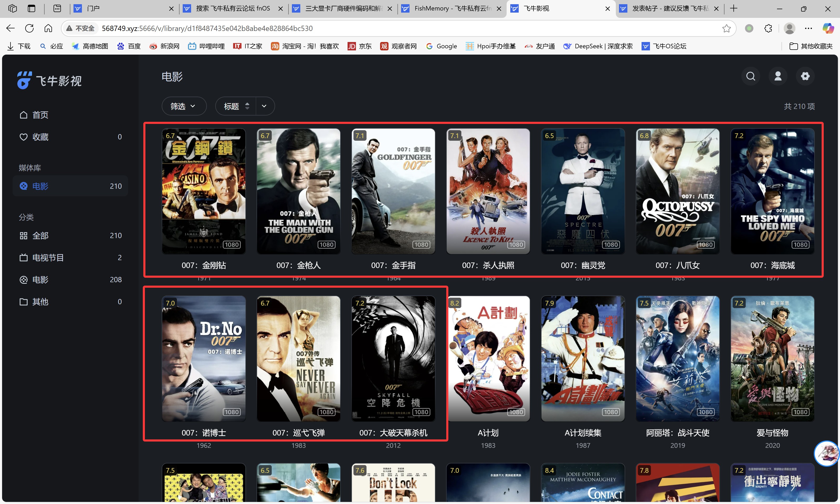Switch to FishMemory tab
Viewport: 840px width, 504px height.
(451, 8)
